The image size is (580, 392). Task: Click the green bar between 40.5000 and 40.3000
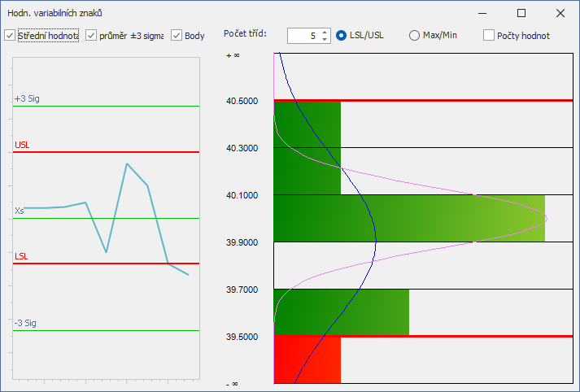pyautogui.click(x=307, y=124)
